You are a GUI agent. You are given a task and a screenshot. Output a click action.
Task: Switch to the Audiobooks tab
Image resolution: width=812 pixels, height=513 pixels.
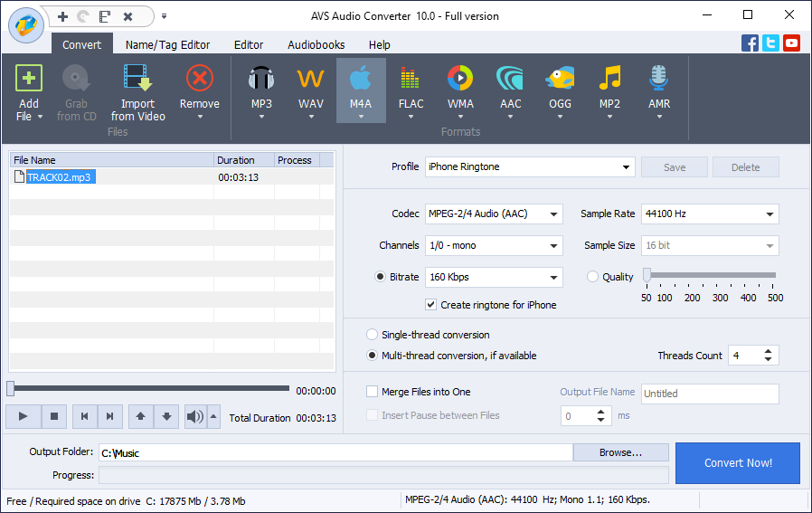click(316, 45)
